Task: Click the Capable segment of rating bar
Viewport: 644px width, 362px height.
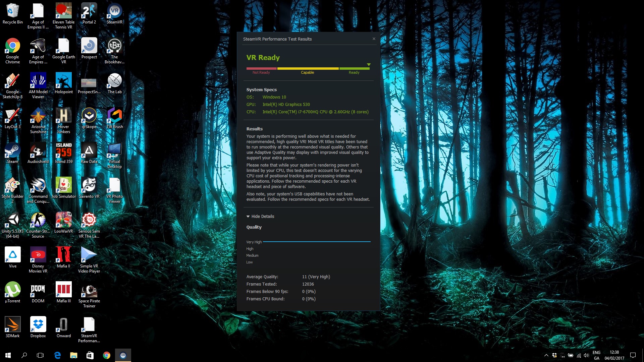Action: coord(308,69)
